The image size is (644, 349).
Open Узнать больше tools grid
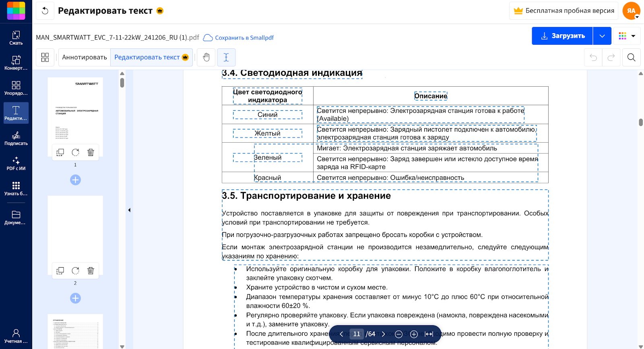click(16, 188)
